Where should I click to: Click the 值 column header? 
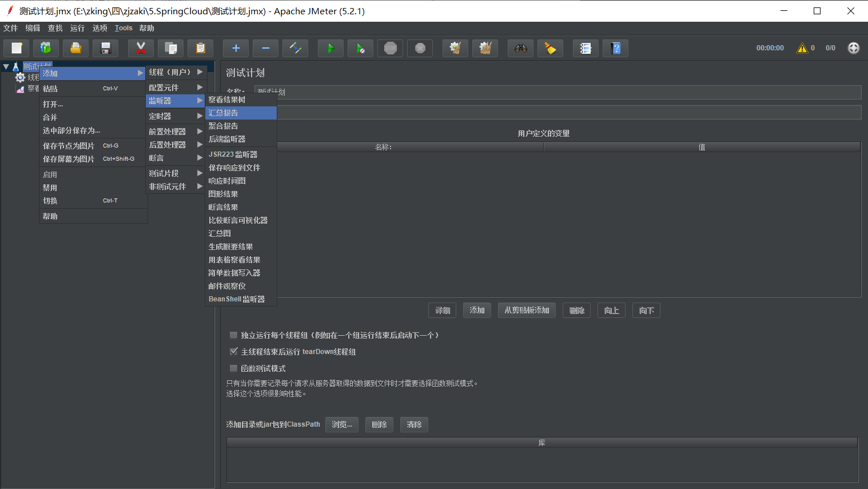pos(702,147)
